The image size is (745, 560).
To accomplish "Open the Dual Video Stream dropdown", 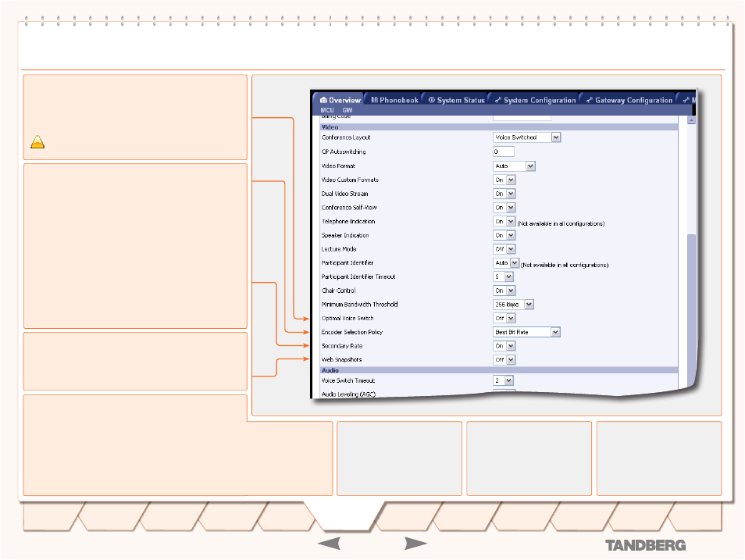I will (x=504, y=194).
